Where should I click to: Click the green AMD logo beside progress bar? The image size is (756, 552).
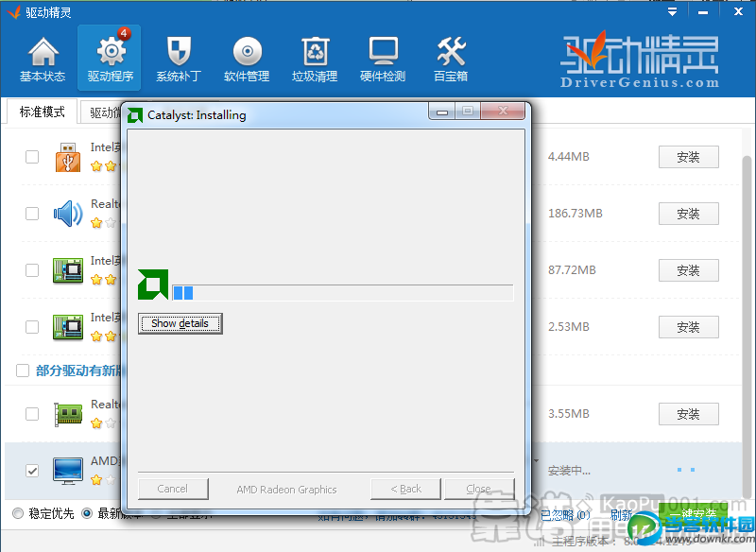(153, 285)
